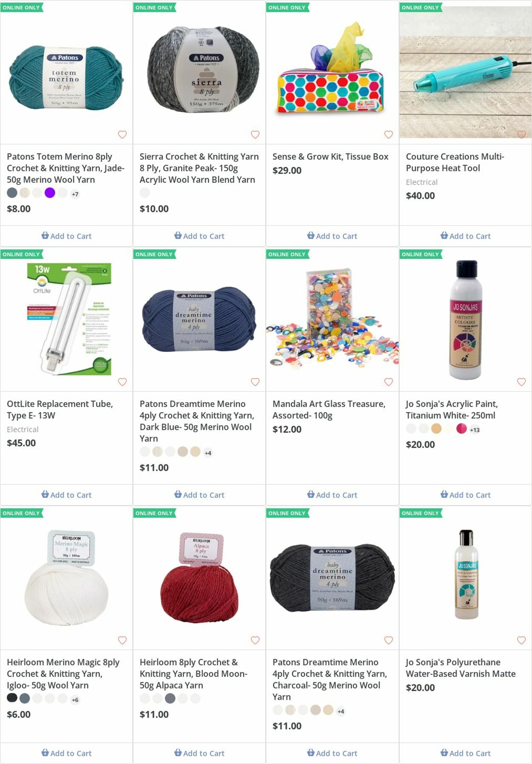Wishlist the OttLite Replacement Tube
Viewport: 532px width, 764px height.
[x=122, y=382]
